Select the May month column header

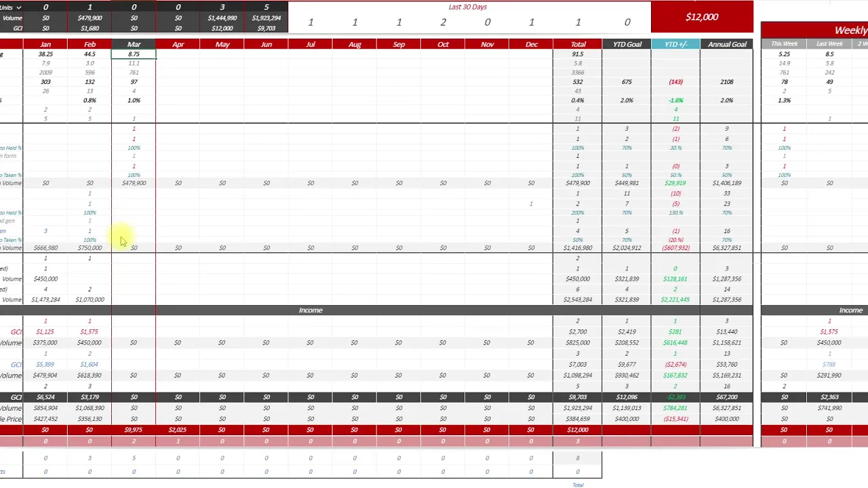(222, 45)
